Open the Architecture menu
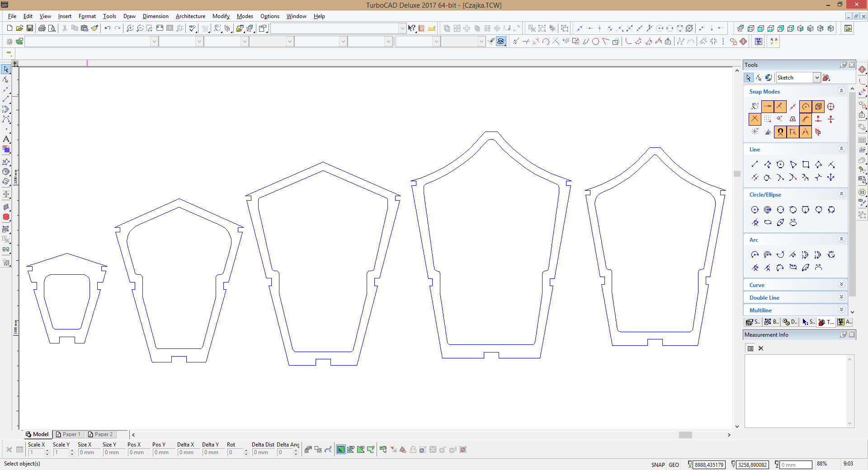This screenshot has height=470, width=868. pos(190,16)
